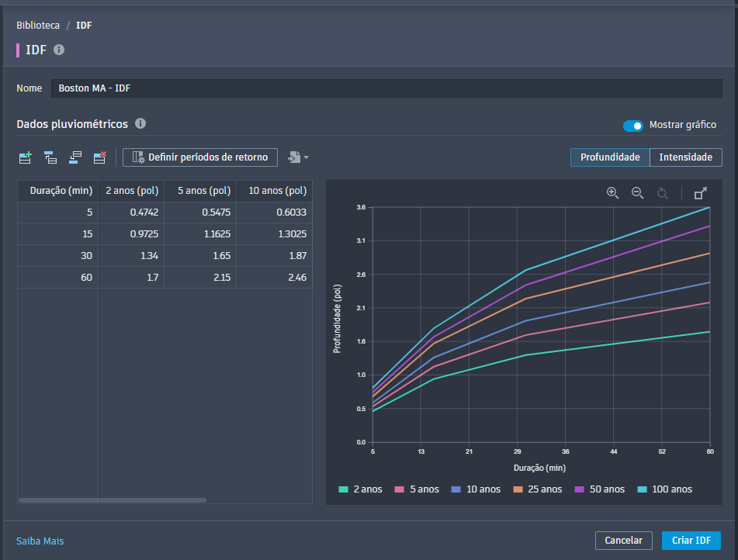Select the cell with value 2.46
This screenshot has width=738, height=560.
[x=274, y=278]
